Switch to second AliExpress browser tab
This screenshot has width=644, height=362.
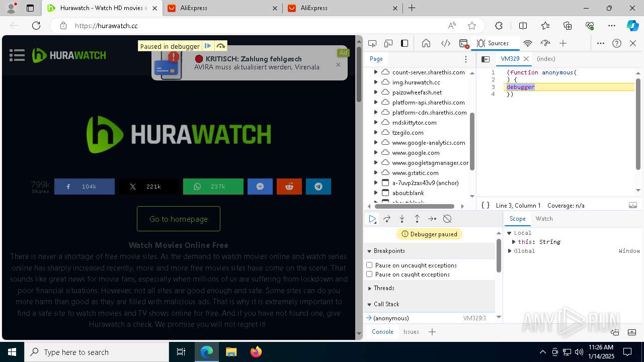(x=344, y=8)
